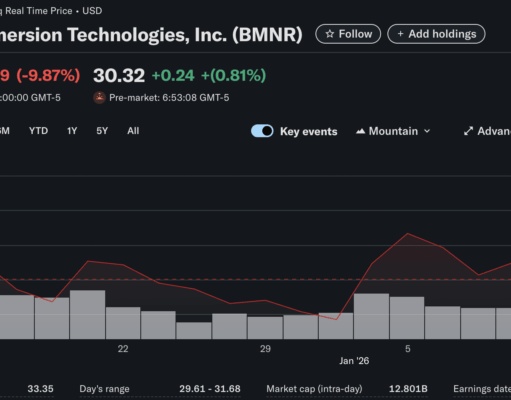
Task: Click the +0.24 pre-market change
Action: coord(173,75)
